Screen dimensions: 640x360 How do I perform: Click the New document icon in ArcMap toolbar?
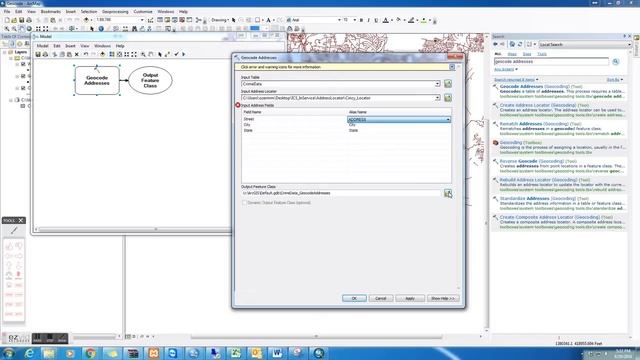point(7,20)
